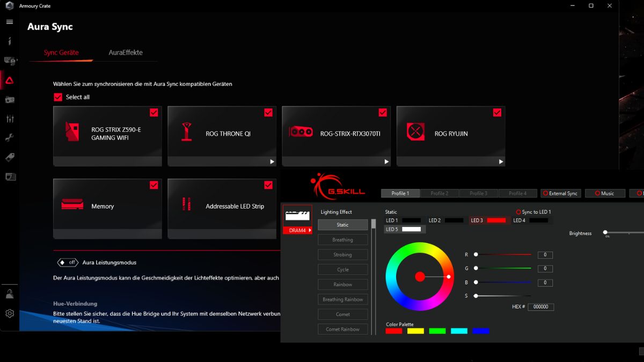Screen dimensions: 644x362
Task: Select the Profile 1 tab
Action: [x=400, y=193]
